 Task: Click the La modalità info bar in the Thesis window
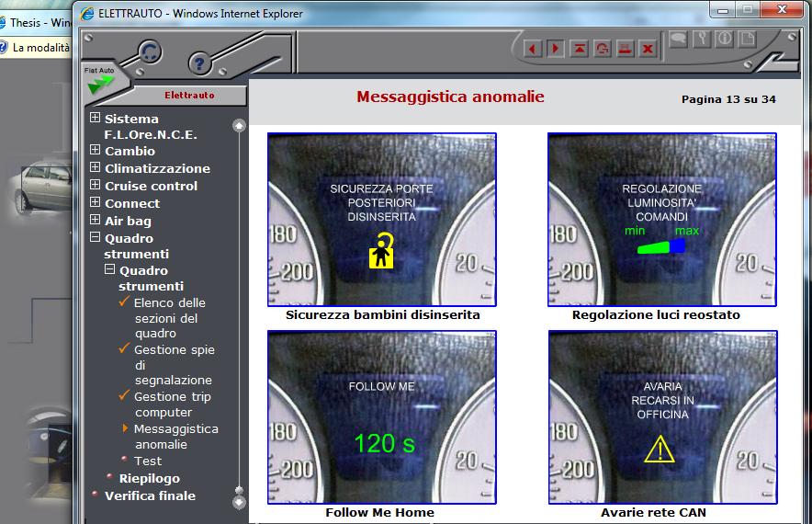click(36, 48)
